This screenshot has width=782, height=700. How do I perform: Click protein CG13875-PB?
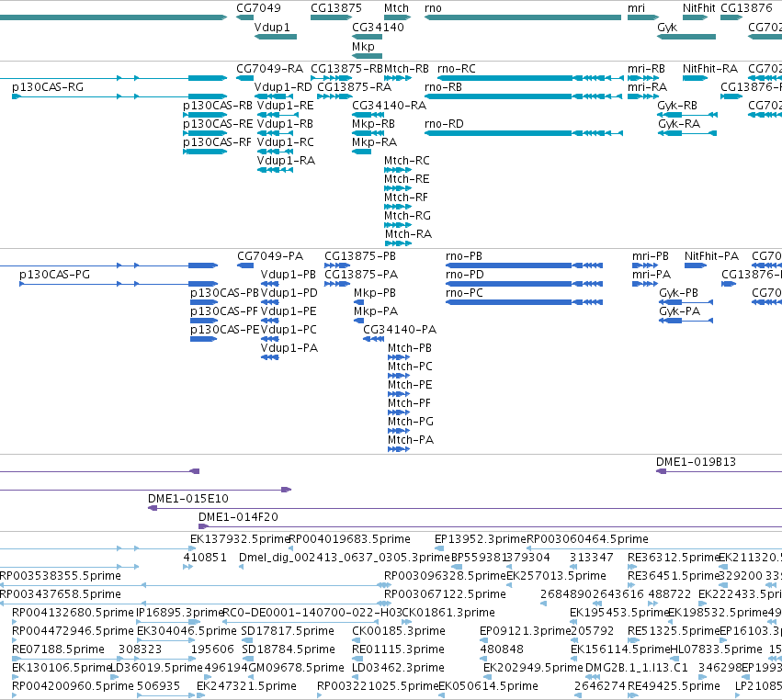360,256
